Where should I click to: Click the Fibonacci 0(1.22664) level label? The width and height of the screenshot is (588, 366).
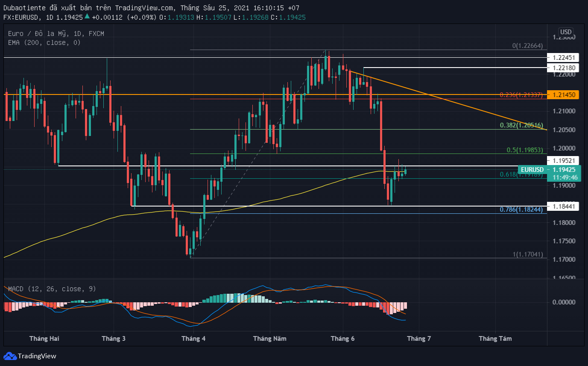(528, 46)
